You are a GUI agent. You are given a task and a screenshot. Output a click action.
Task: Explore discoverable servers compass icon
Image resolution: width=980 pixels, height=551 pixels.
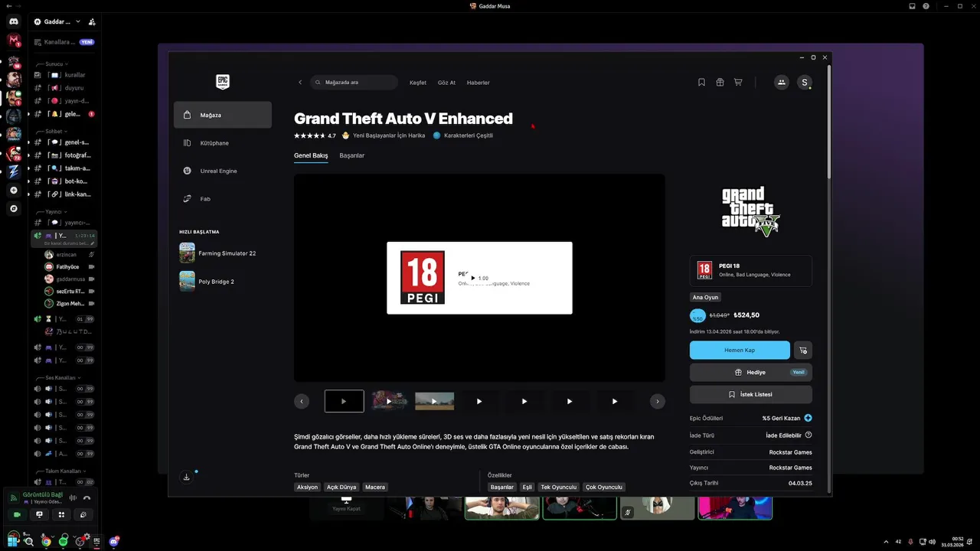(14, 208)
